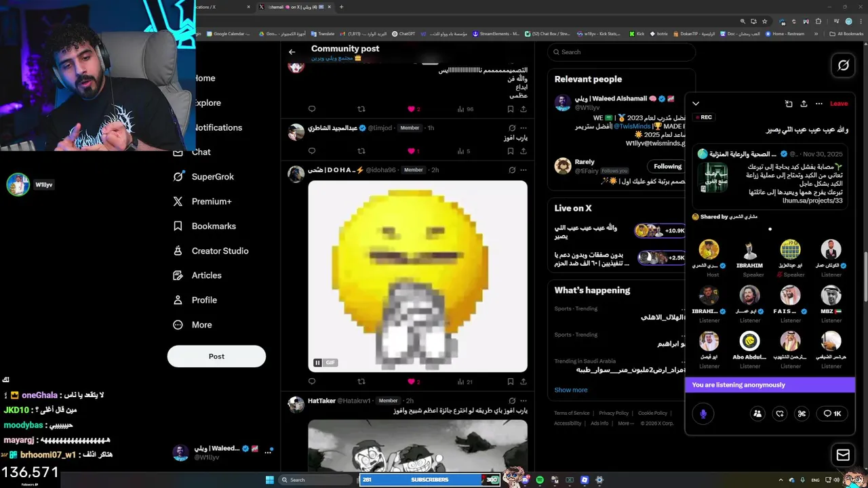The image size is (868, 488).
Task: Open the Space's people list icon
Action: coord(757,413)
